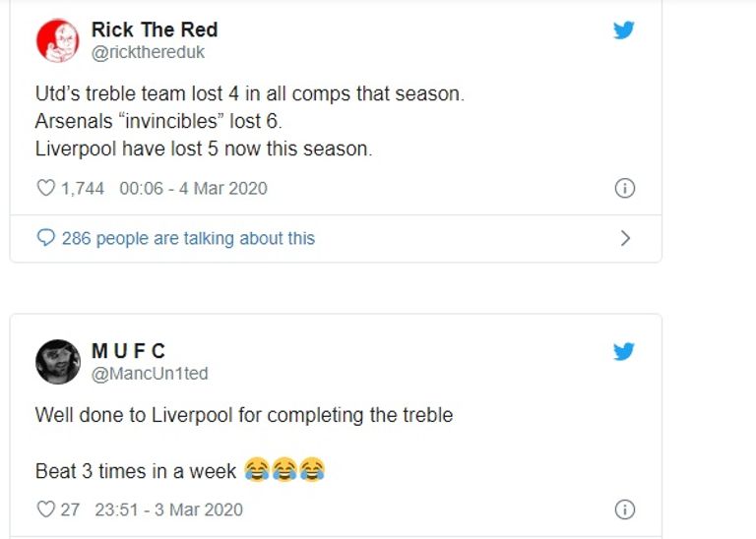Open the @MancUn1ted handle
This screenshot has height=539, width=756.
click(x=150, y=374)
